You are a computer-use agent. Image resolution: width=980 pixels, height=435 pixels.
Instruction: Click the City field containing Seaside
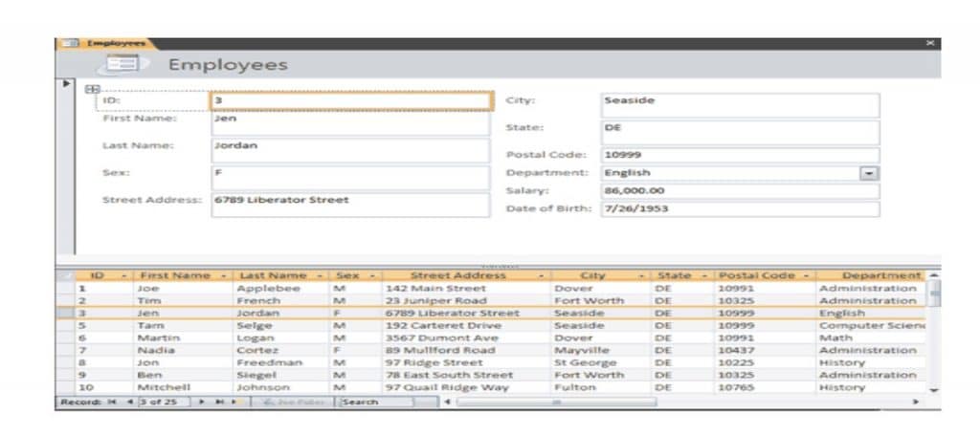(x=741, y=105)
